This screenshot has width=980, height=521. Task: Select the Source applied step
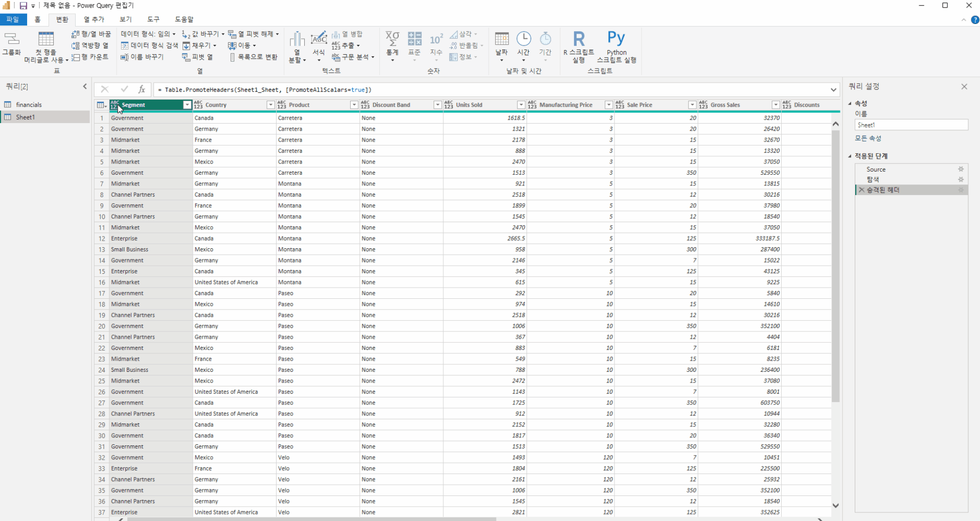point(911,169)
